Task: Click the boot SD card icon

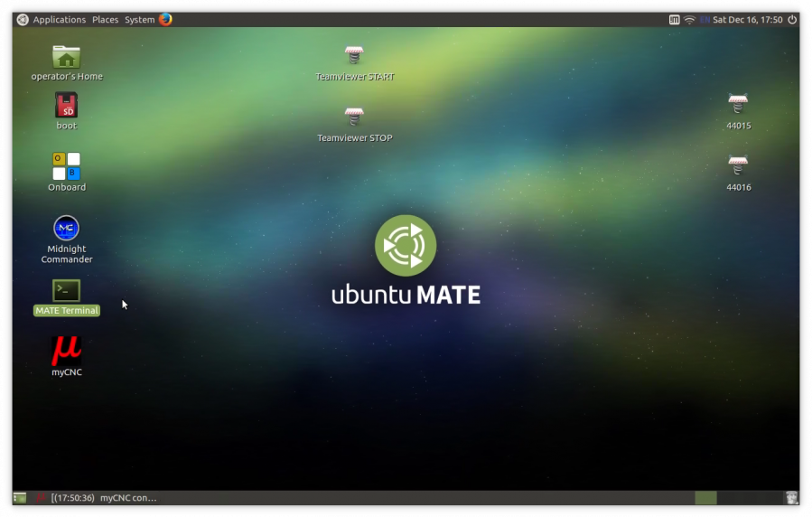Action: pos(66,106)
